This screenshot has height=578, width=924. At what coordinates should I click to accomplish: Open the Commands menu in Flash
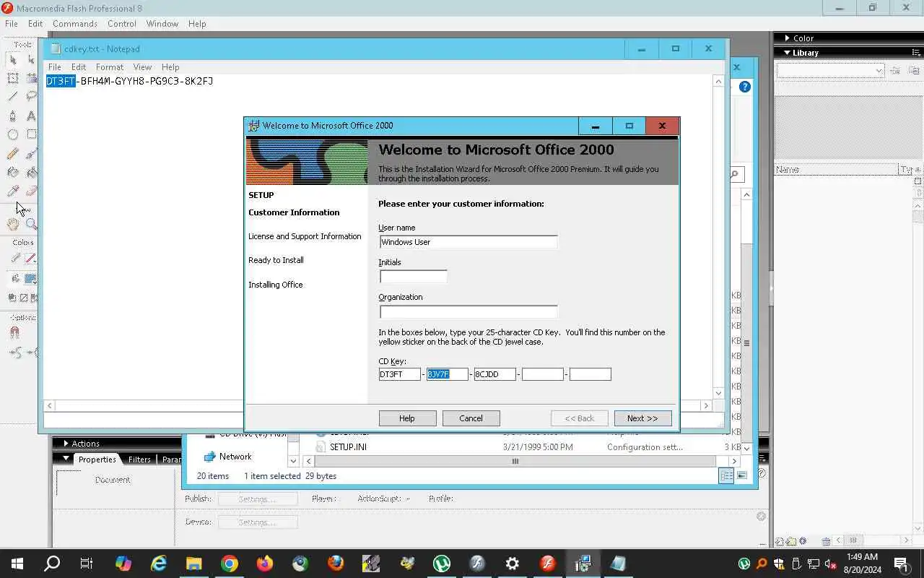click(x=74, y=24)
